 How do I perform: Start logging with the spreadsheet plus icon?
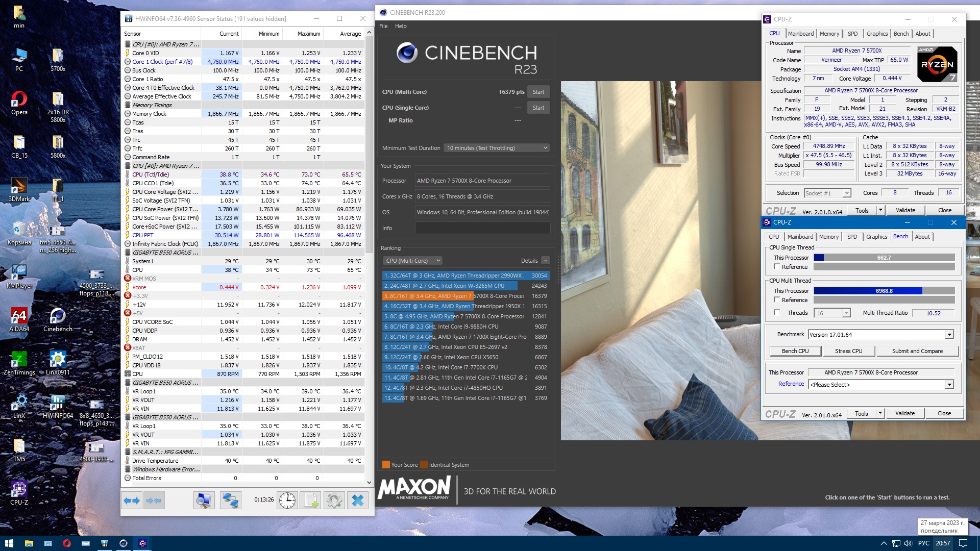click(311, 500)
